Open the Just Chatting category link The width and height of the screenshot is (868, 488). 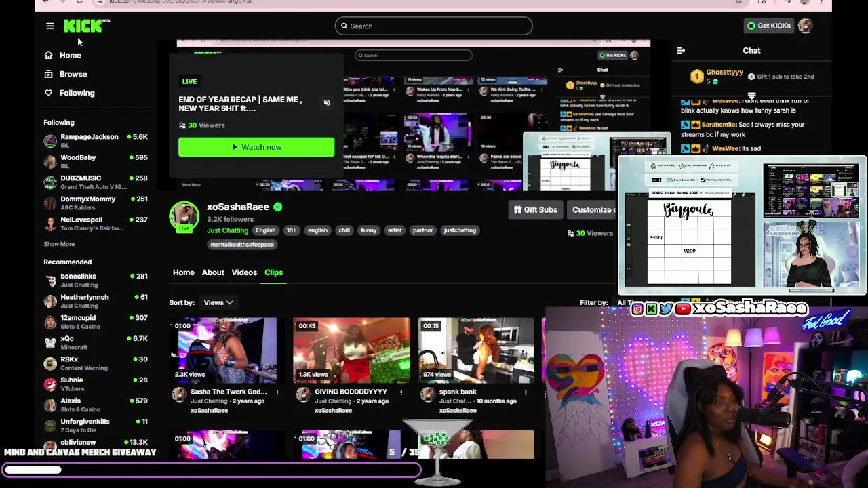228,230
